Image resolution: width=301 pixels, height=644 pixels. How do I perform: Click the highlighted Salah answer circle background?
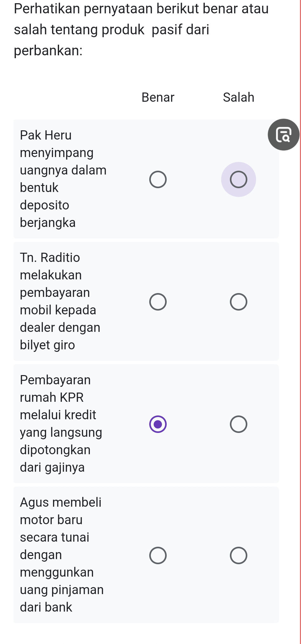(x=238, y=179)
